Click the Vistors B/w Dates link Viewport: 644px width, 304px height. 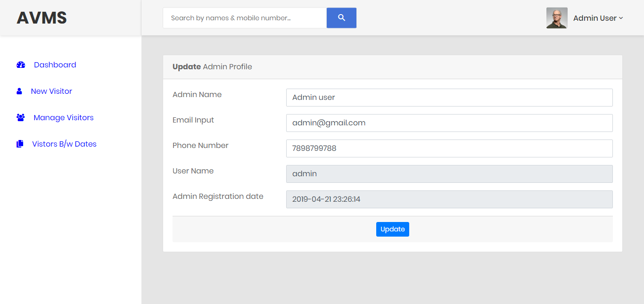(x=63, y=143)
